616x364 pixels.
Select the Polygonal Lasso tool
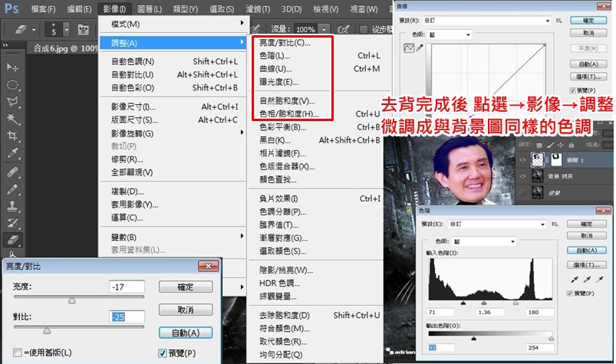pos(12,102)
